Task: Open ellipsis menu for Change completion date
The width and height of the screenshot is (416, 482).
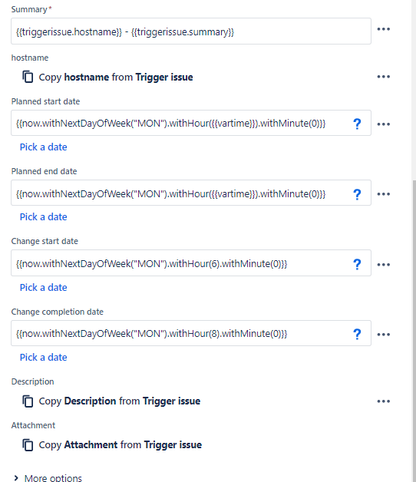Action: [x=383, y=335]
